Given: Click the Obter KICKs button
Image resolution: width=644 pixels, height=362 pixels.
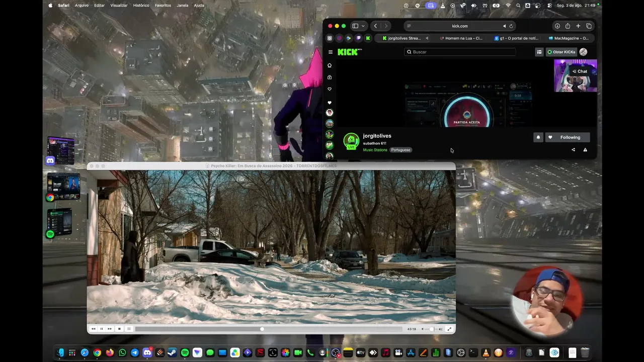Looking at the screenshot, I should coord(561,52).
